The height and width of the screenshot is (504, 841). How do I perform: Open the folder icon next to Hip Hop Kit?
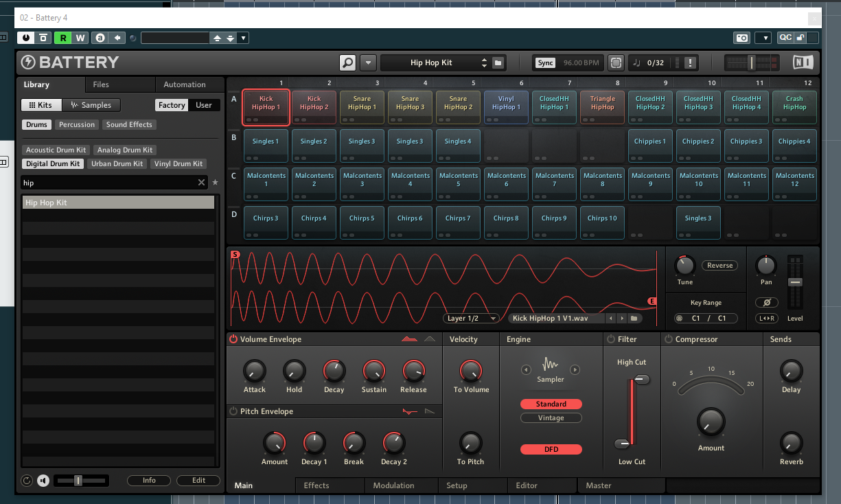coord(498,62)
